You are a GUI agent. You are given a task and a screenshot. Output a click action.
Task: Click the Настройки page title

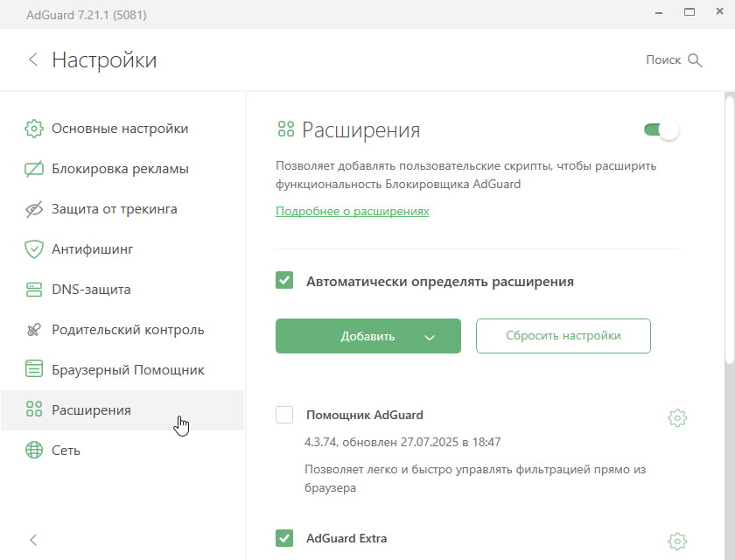(x=104, y=60)
